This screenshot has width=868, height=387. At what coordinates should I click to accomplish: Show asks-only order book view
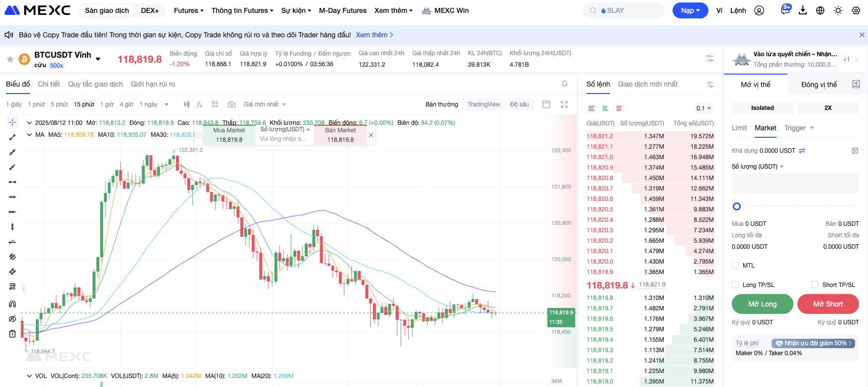[x=619, y=108]
